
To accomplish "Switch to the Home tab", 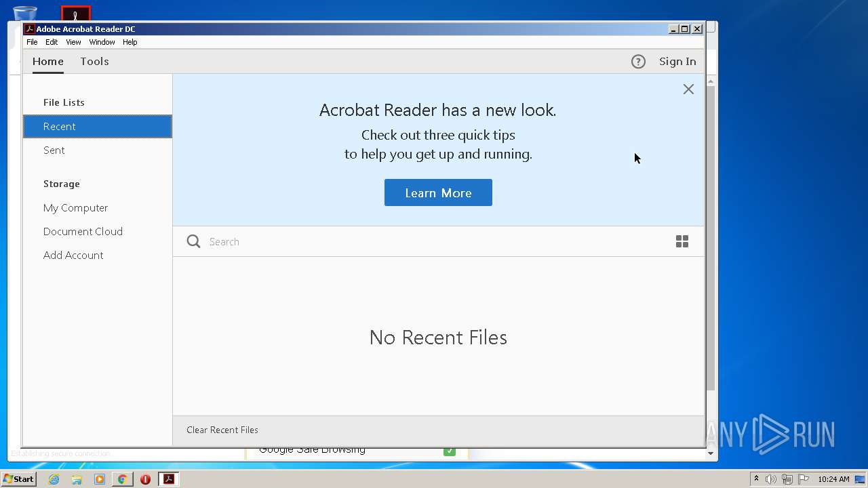I will click(48, 61).
